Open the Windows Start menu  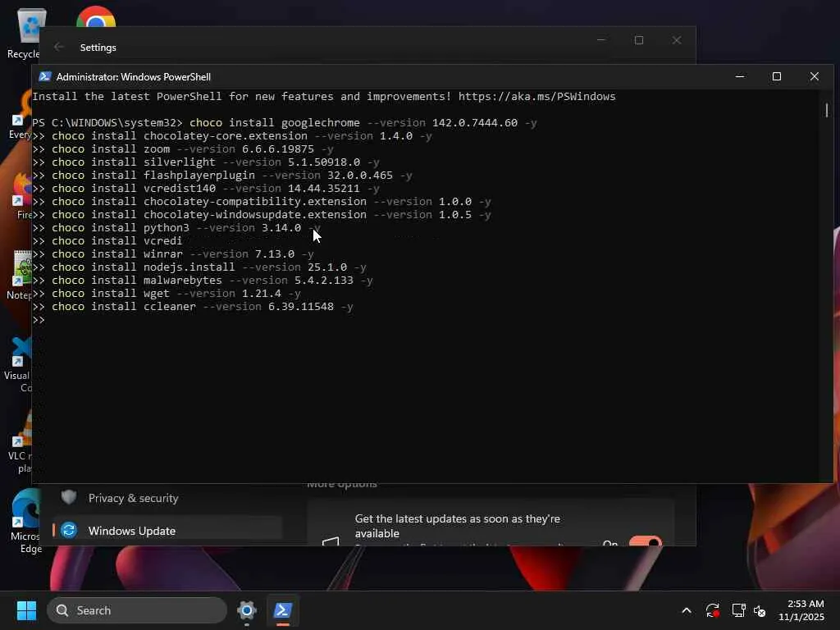pyautogui.click(x=26, y=610)
